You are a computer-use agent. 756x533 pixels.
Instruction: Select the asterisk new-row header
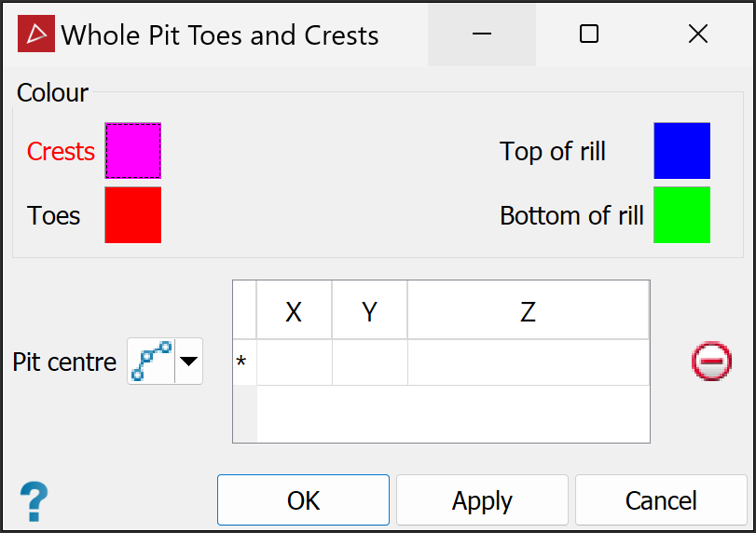243,362
